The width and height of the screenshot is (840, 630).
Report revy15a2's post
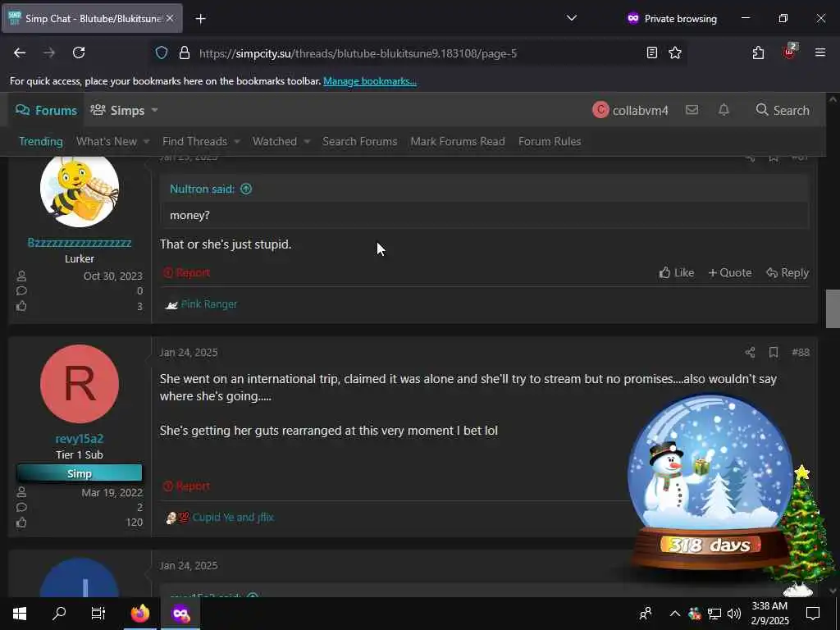pyautogui.click(x=186, y=486)
